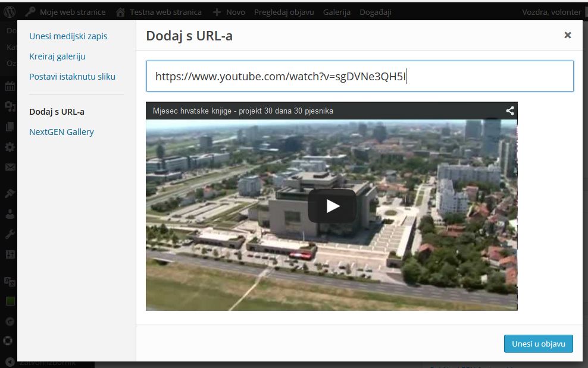Click the envelope icon in admin sidebar
This screenshot has width=588, height=368.
pyautogui.click(x=10, y=167)
